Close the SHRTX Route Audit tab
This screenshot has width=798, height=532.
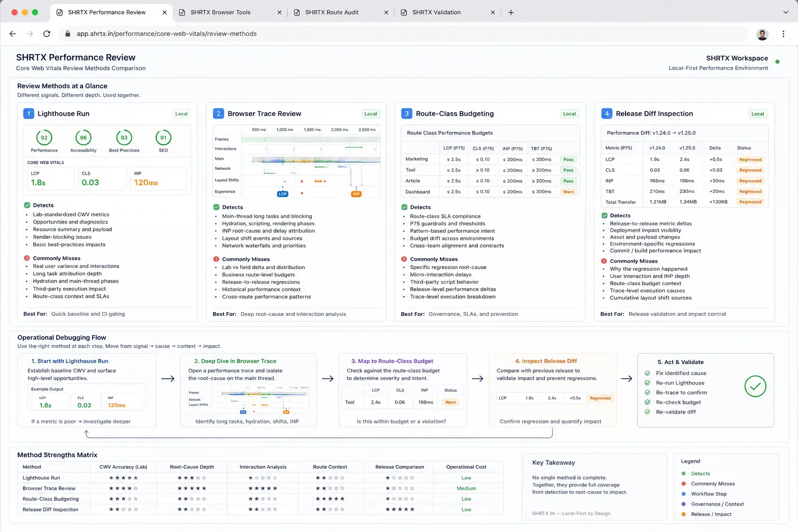pyautogui.click(x=386, y=12)
